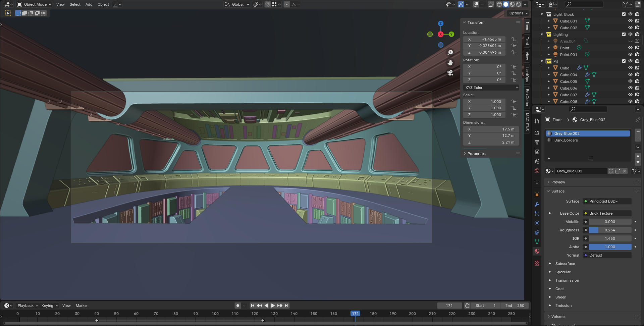
Task: Toggle snapping magnet
Action: pos(268,4)
